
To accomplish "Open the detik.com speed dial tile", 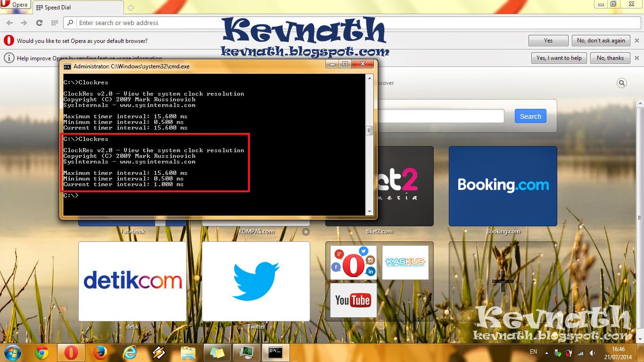I will 132,281.
